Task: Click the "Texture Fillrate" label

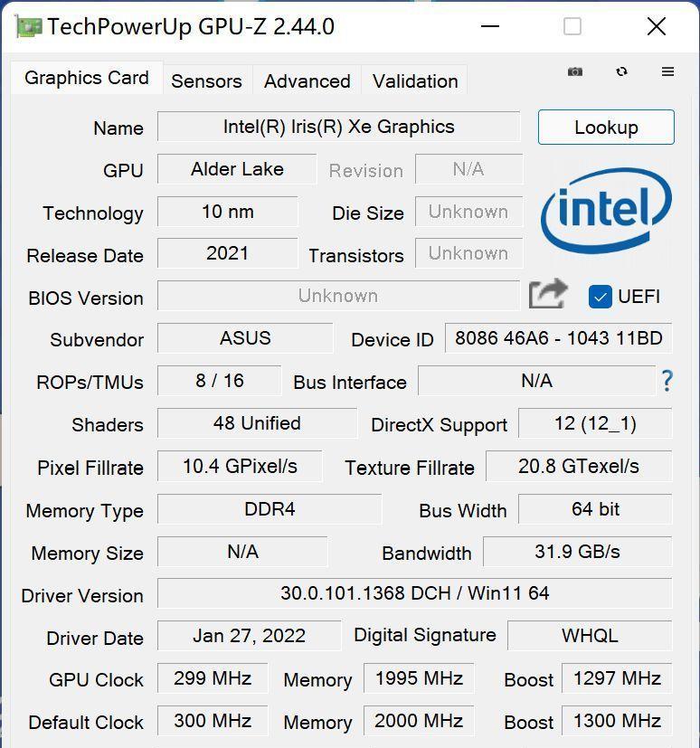Action: point(409,468)
